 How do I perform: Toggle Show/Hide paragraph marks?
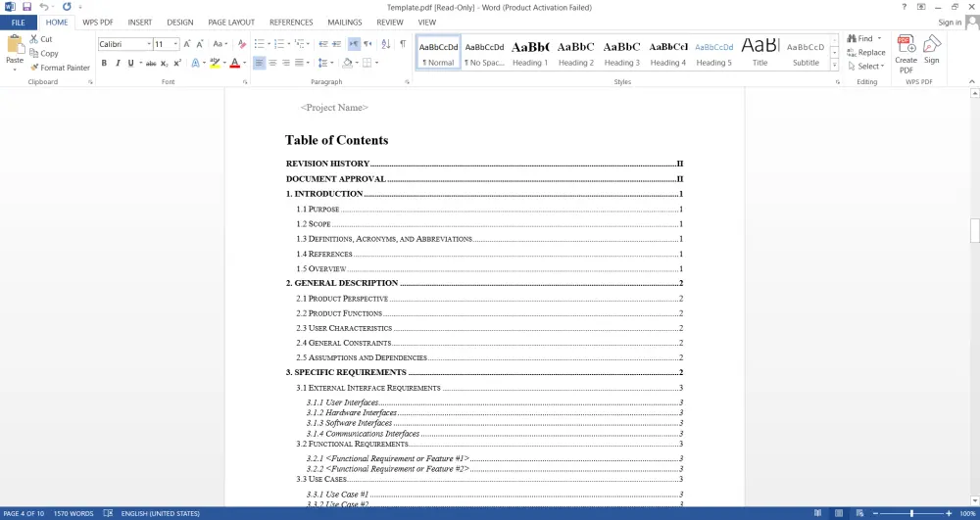(x=403, y=44)
